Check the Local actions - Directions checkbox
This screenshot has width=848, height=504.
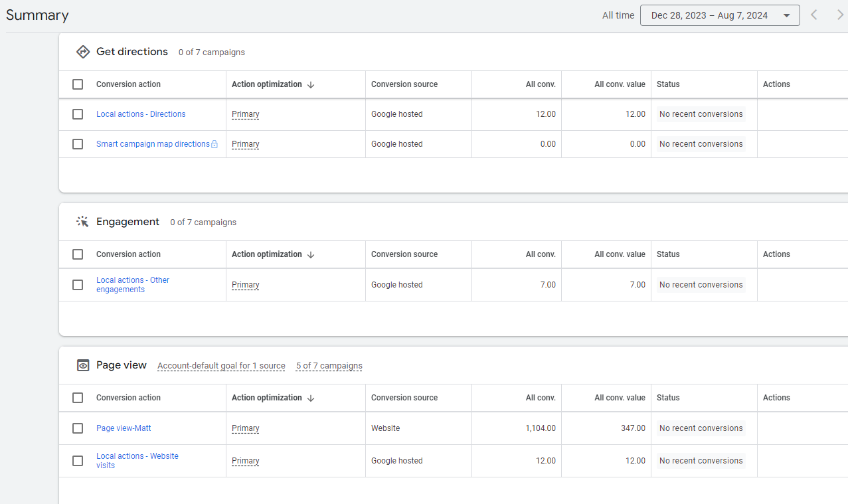point(78,114)
